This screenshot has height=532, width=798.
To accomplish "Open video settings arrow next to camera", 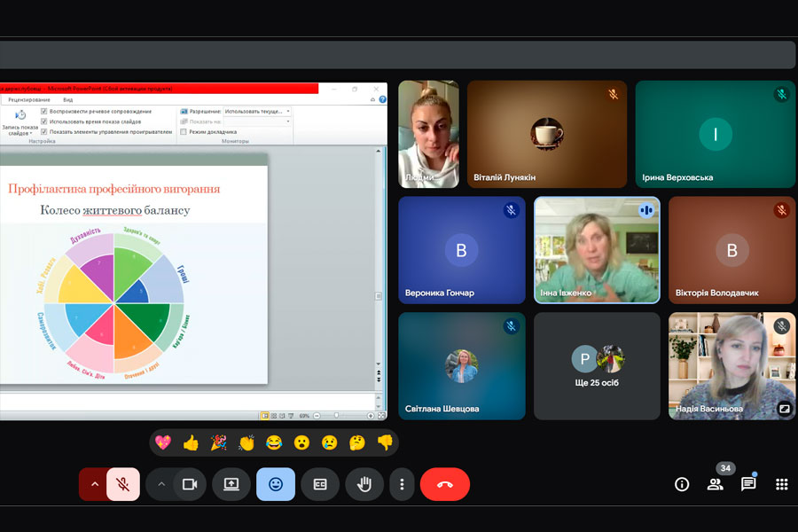I will (x=160, y=484).
